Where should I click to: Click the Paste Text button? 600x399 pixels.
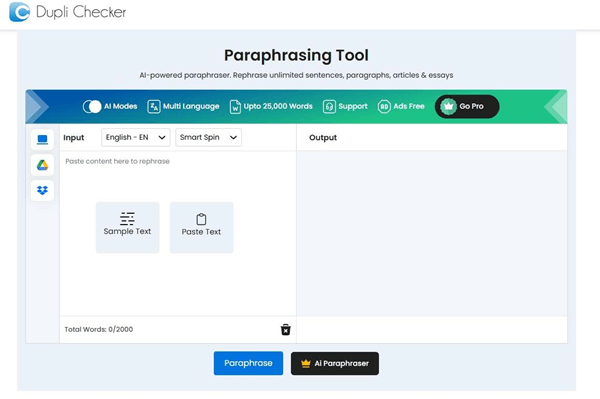201,228
